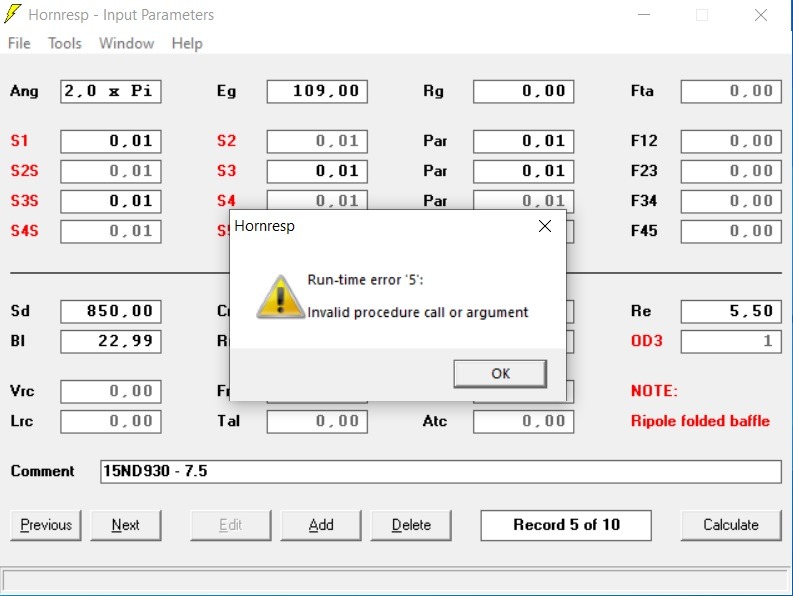Open the File menu
The height and width of the screenshot is (596, 793).
tap(19, 44)
